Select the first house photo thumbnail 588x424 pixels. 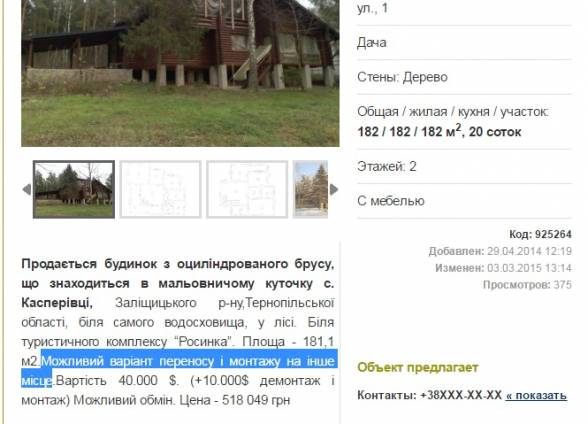74,189
